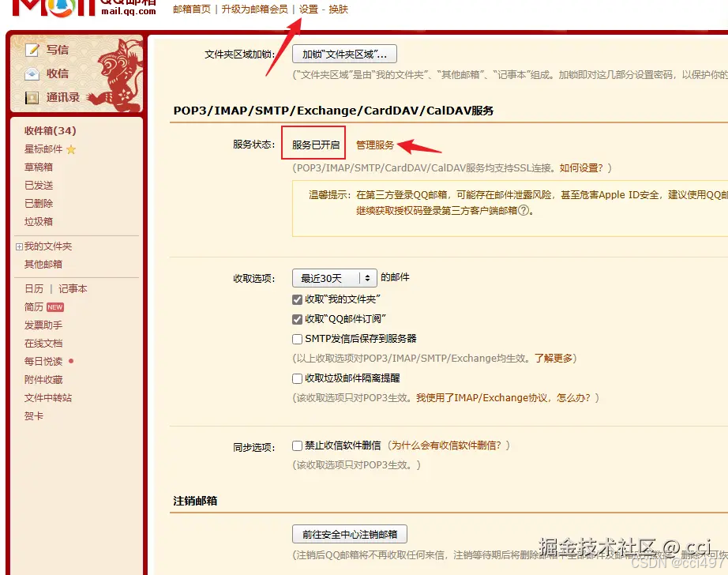Open 星标邮件 folder

(43, 149)
